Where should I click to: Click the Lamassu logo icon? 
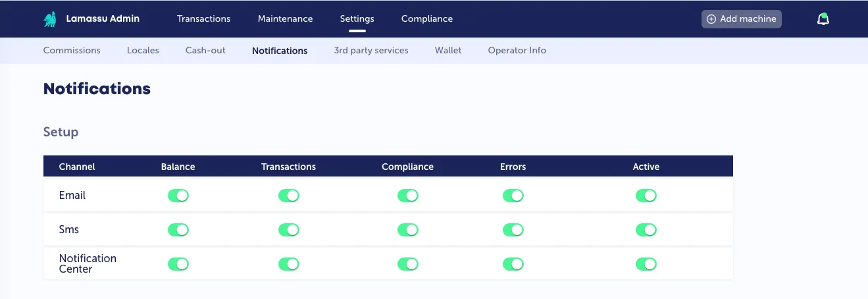(x=50, y=19)
